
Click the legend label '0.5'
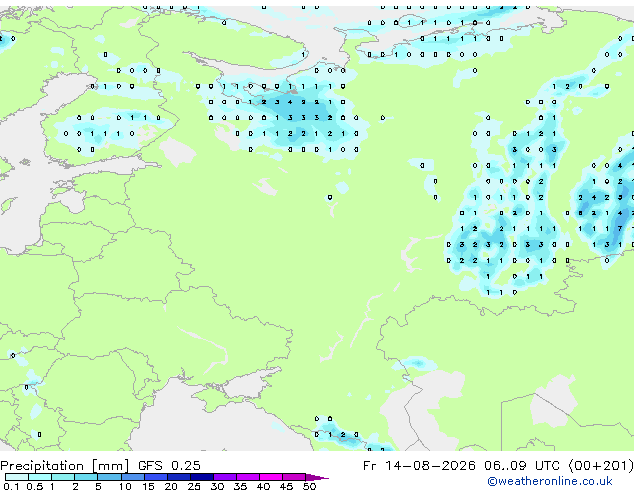pos(35,486)
